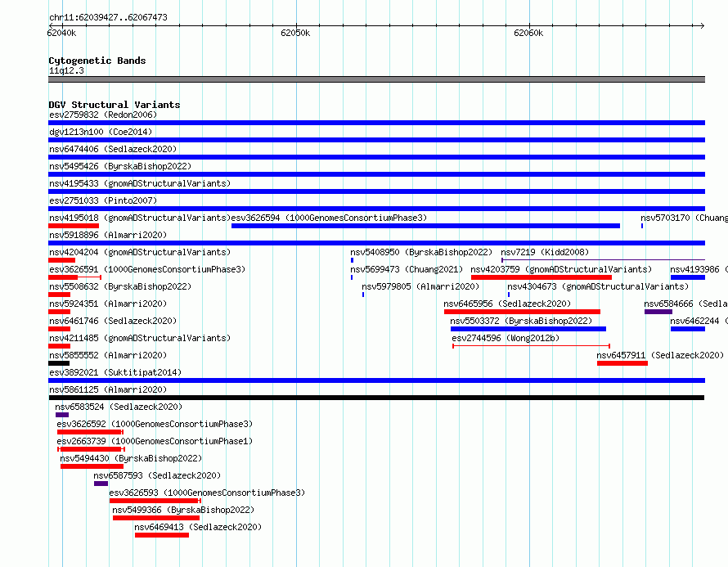Screen dimensions: 728x567
Task: Open nsv6461746 (Sedlazeck2020) variant
Action: pyautogui.click(x=113, y=321)
